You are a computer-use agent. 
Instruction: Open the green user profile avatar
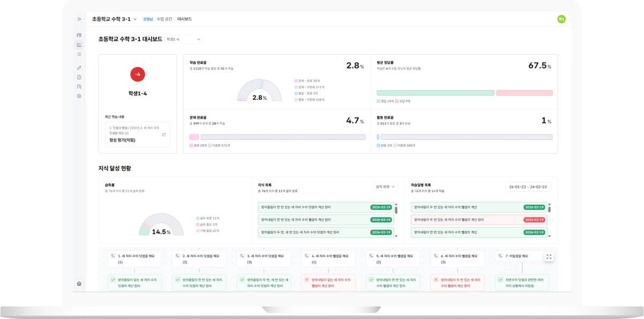(x=561, y=19)
